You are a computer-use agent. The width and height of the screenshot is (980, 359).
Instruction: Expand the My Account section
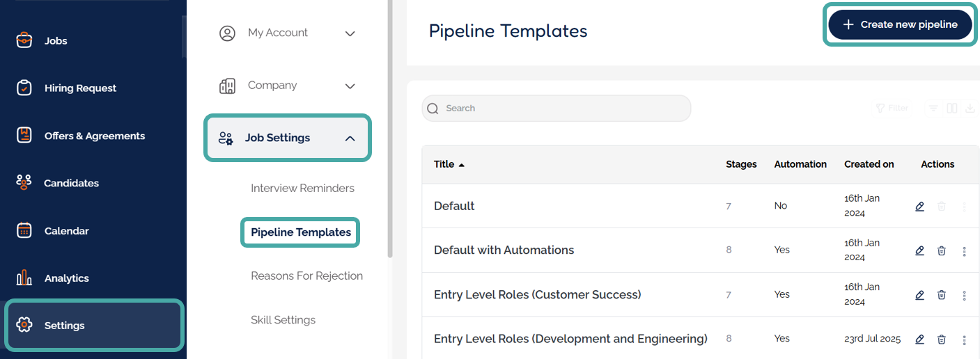(x=350, y=33)
